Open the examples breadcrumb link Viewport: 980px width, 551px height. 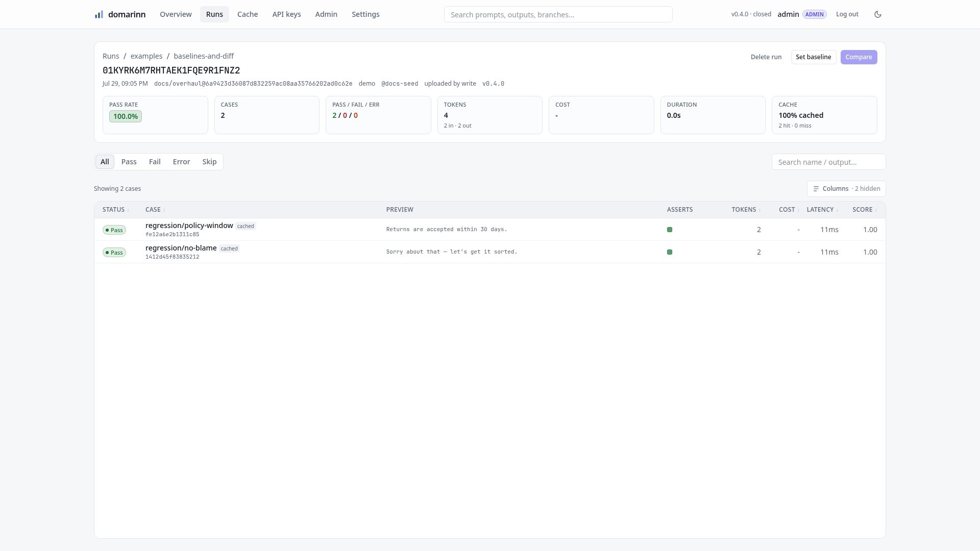pos(146,56)
